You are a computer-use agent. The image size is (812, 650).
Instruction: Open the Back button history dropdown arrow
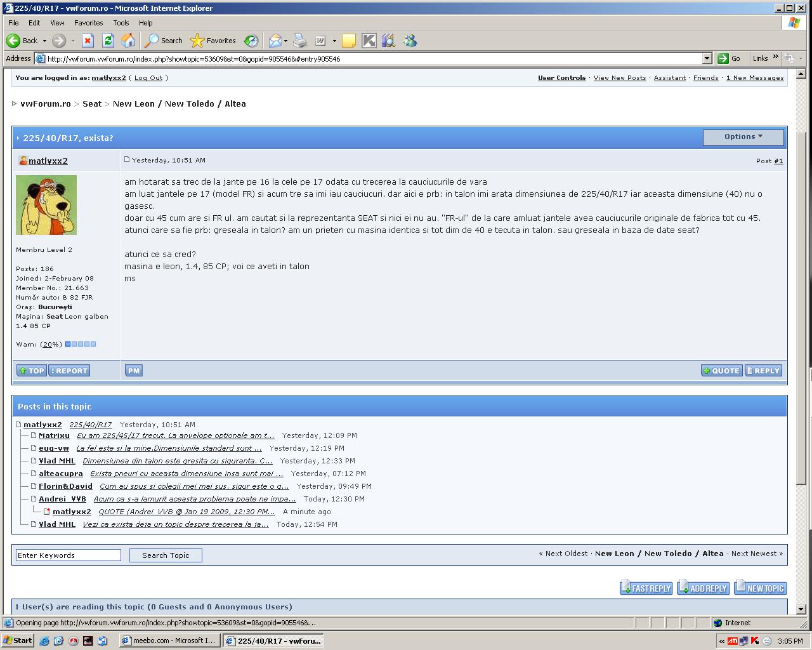point(44,41)
